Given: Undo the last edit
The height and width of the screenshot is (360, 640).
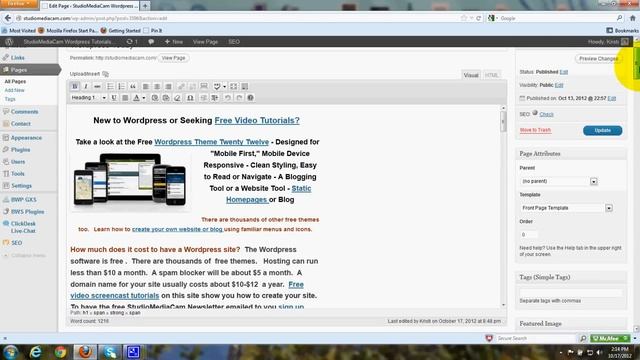Looking at the screenshot, I should 228,98.
